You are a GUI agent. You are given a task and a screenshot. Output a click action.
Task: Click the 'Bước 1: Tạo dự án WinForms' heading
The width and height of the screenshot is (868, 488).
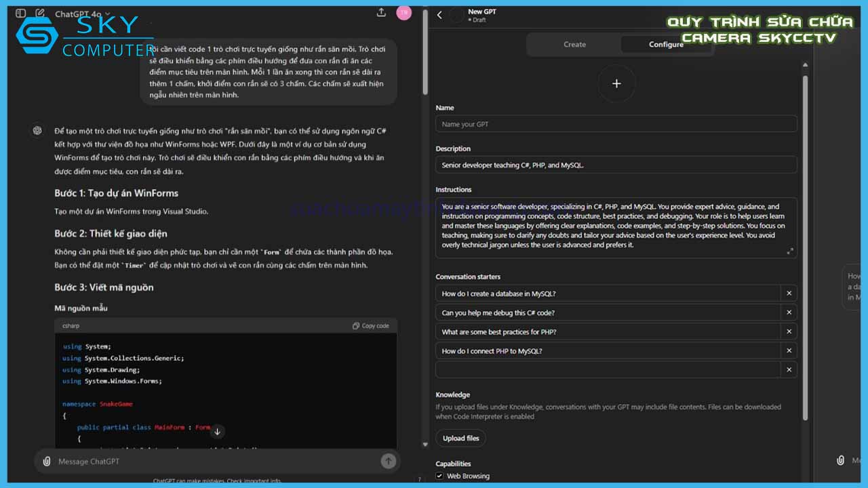(x=117, y=193)
